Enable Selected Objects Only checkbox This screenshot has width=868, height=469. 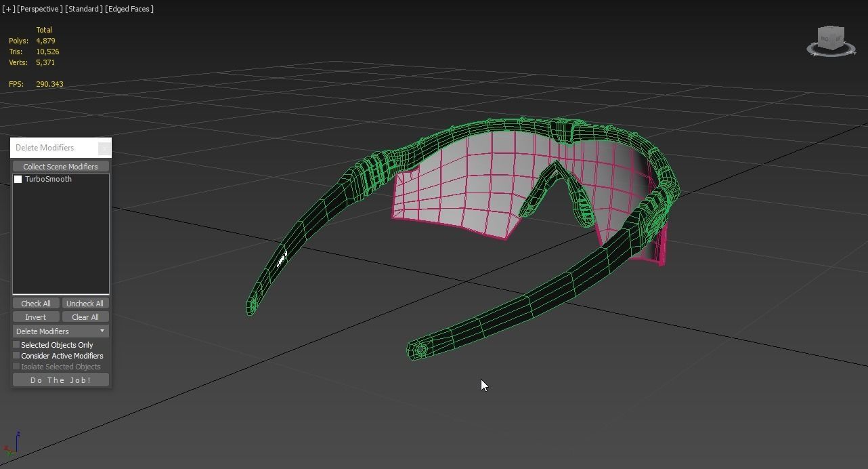[16, 345]
